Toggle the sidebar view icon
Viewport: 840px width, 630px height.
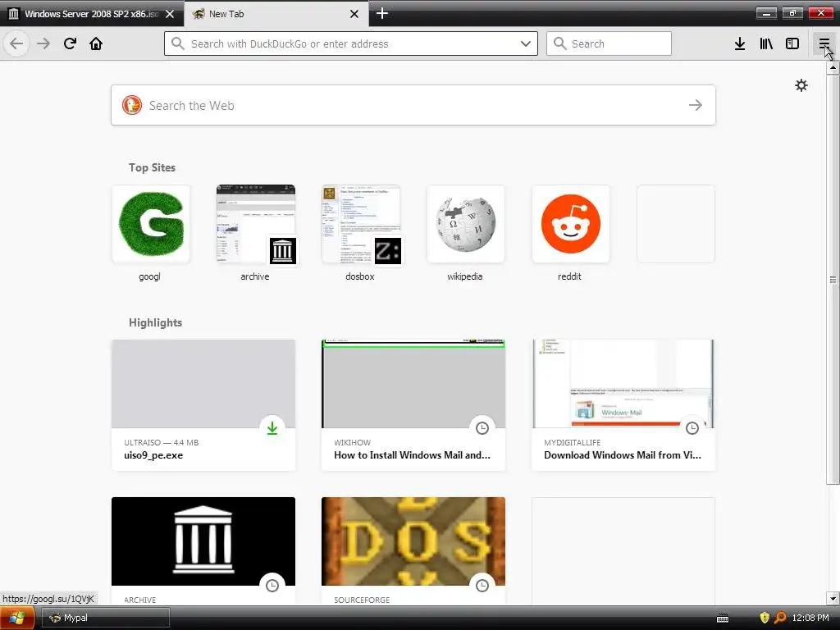click(792, 43)
